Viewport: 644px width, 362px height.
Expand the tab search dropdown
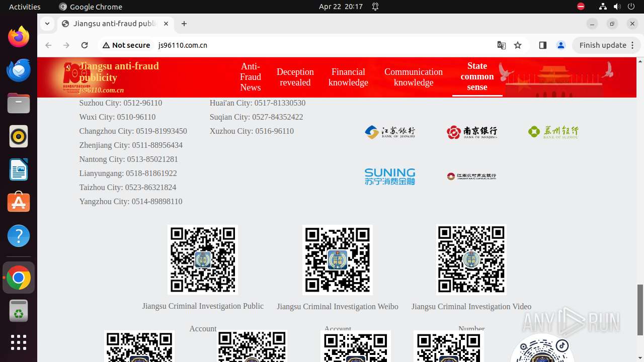47,24
